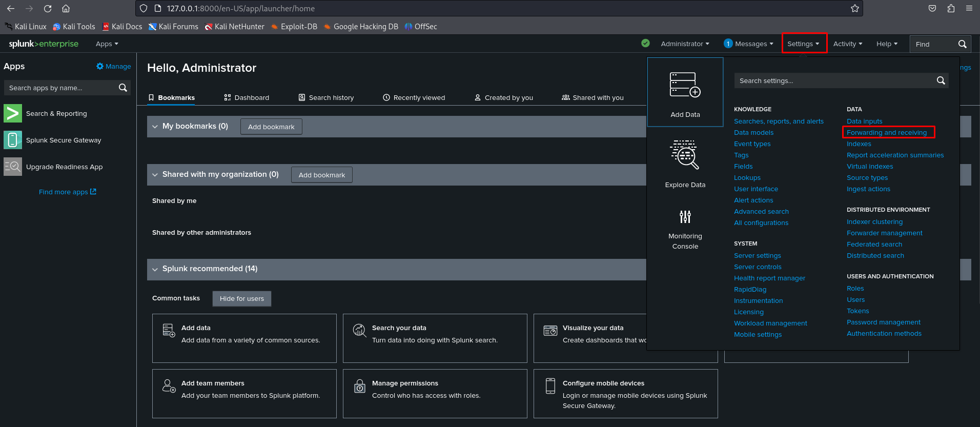Click the magnifier in Search apps by name

[123, 88]
